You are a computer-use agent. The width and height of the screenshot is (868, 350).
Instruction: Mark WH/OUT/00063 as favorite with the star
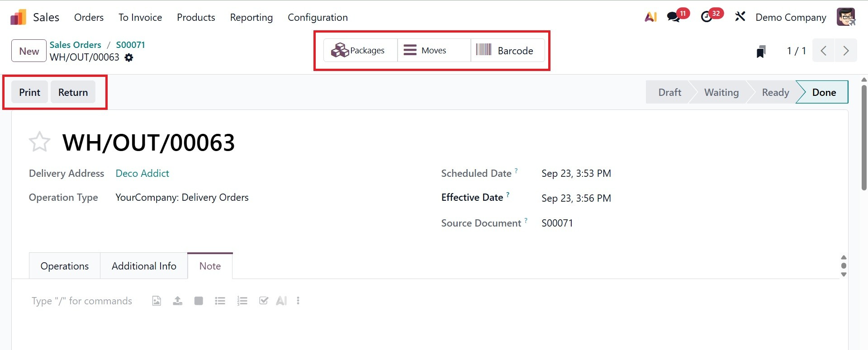(40, 142)
